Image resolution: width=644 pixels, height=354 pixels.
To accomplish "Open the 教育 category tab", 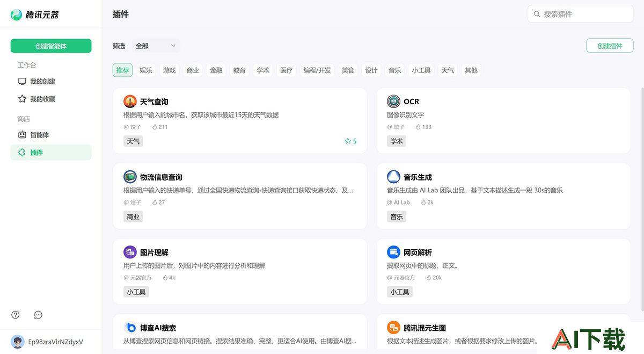I will 239,70.
